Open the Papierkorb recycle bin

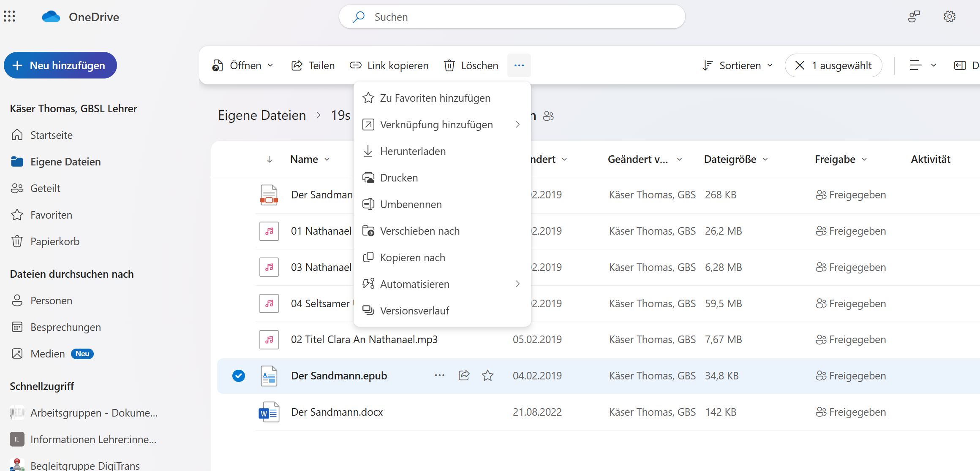tap(54, 241)
